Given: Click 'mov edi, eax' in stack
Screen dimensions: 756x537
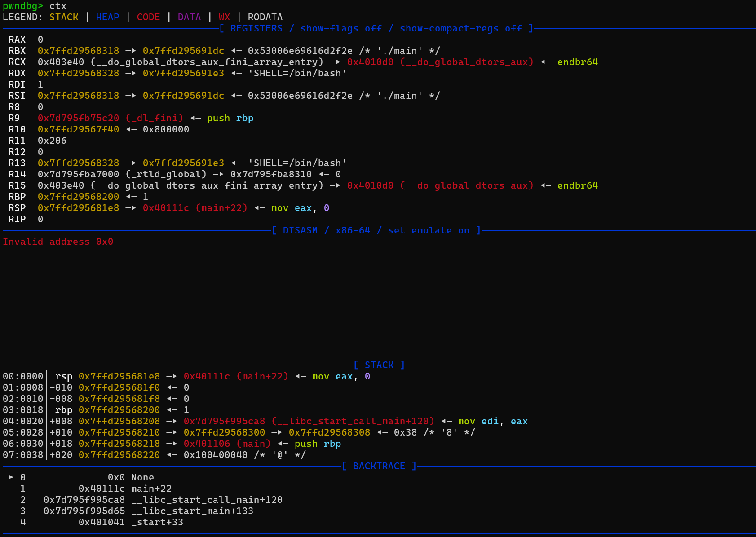Looking at the screenshot, I should (x=493, y=421).
